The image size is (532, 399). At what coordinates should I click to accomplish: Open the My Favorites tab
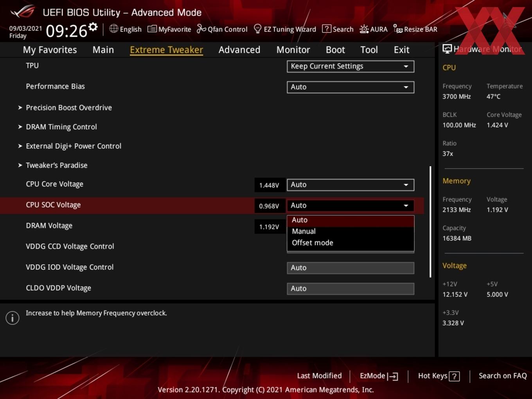pyautogui.click(x=50, y=50)
